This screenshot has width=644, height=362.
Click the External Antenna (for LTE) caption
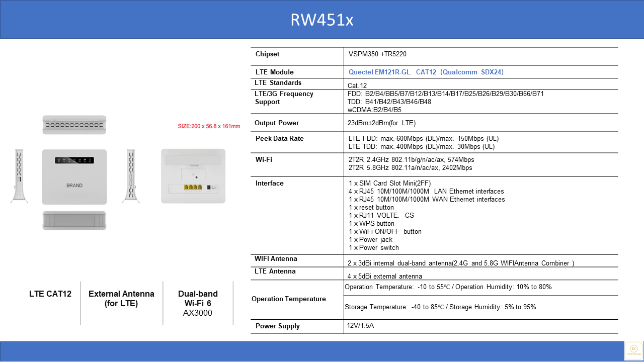tap(121, 298)
